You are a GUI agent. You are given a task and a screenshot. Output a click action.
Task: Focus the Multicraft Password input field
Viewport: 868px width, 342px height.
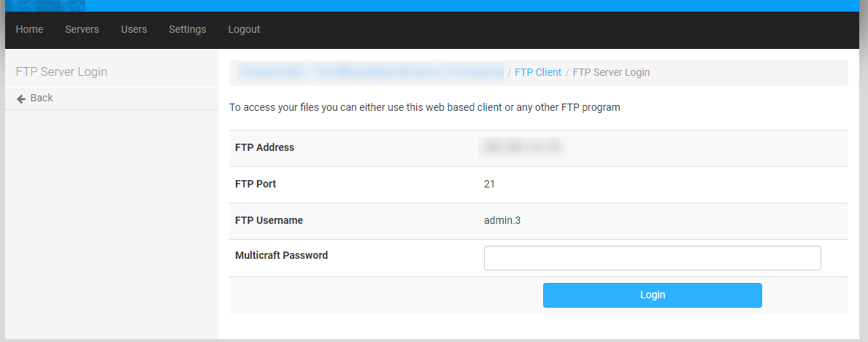[652, 258]
